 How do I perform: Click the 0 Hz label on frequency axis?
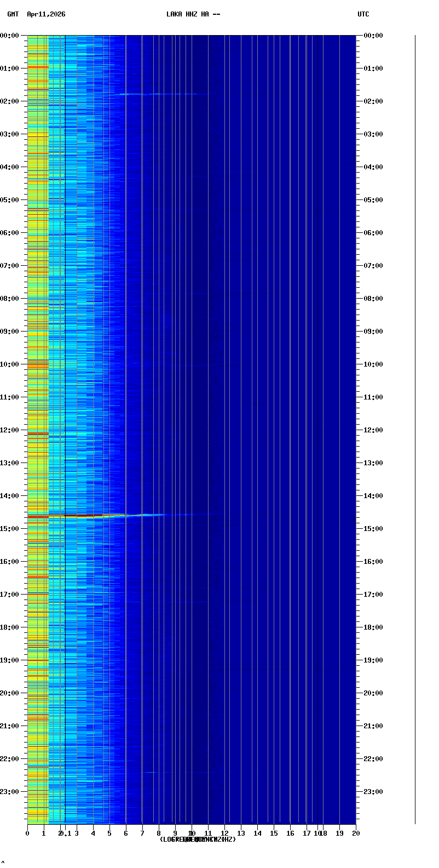point(27,833)
